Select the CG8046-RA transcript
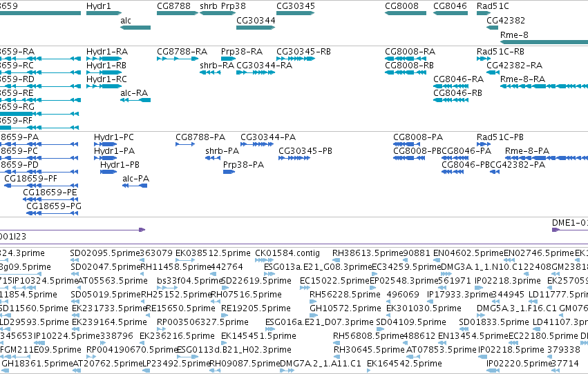Screen dimensions: 588x374 pos(458,79)
